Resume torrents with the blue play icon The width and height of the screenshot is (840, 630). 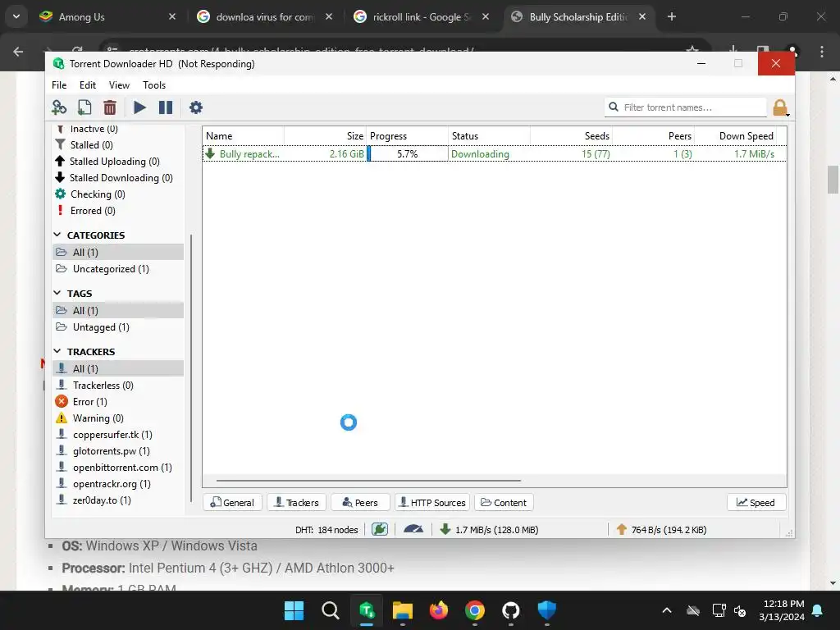[139, 107]
